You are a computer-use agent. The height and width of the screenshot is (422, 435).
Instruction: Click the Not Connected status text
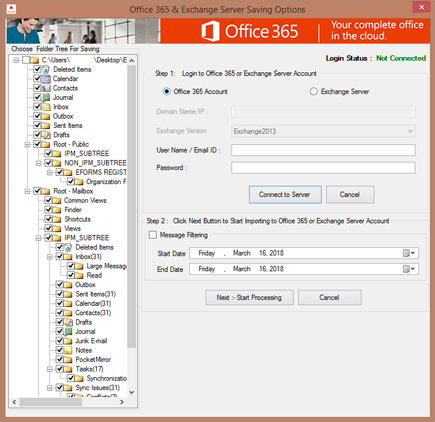[401, 58]
